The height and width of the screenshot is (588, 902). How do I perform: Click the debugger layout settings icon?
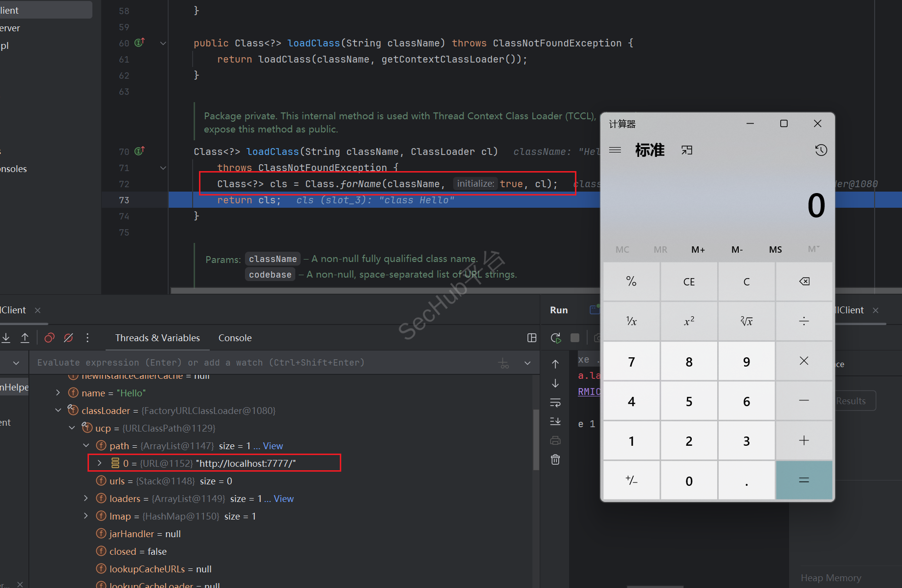point(532,338)
